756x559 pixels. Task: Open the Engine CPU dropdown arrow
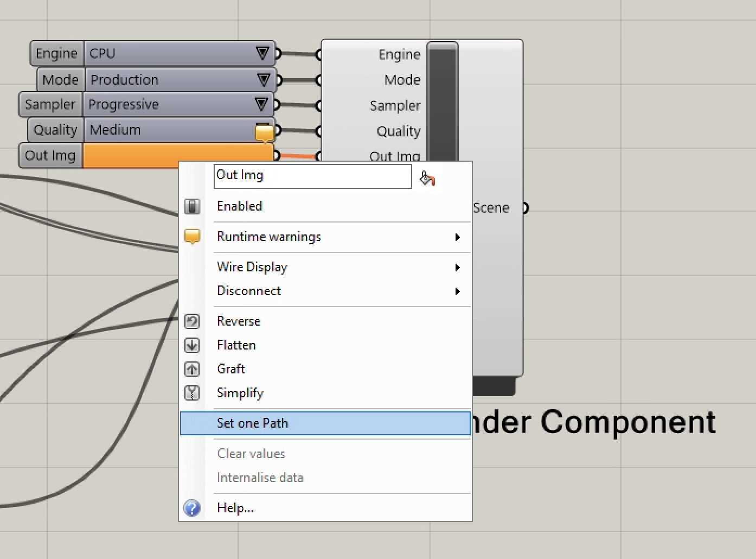(x=262, y=53)
